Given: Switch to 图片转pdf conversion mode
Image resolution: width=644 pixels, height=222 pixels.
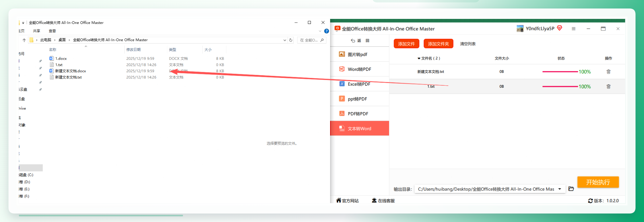Looking at the screenshot, I should (x=359, y=54).
